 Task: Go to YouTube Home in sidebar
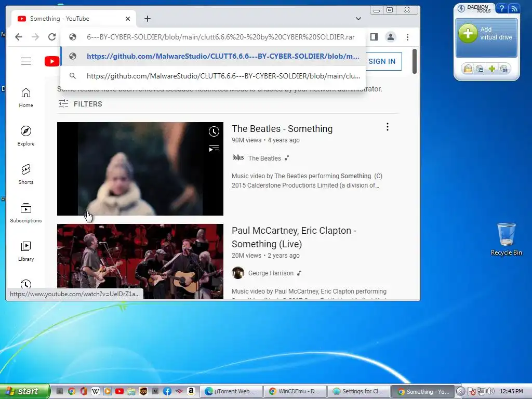pos(26,98)
